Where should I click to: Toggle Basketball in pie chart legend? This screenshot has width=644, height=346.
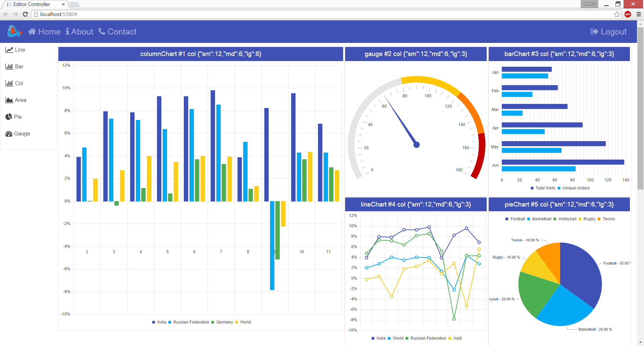click(x=539, y=219)
